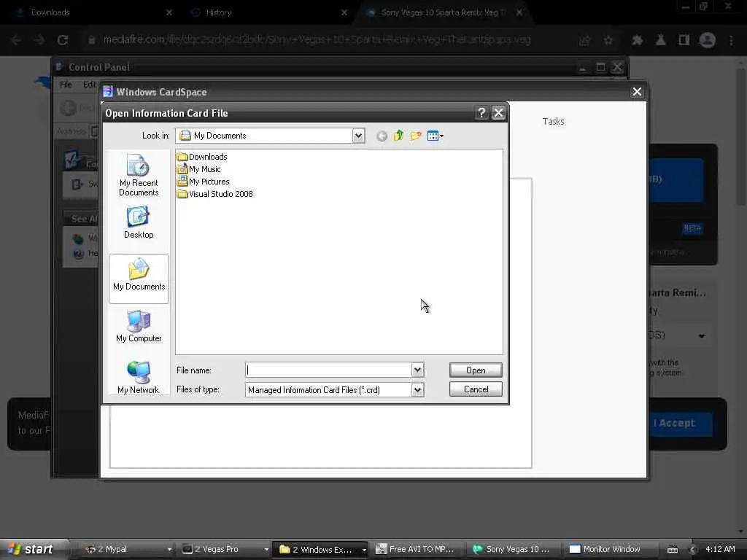Open My Computer in places bar

[x=139, y=326]
